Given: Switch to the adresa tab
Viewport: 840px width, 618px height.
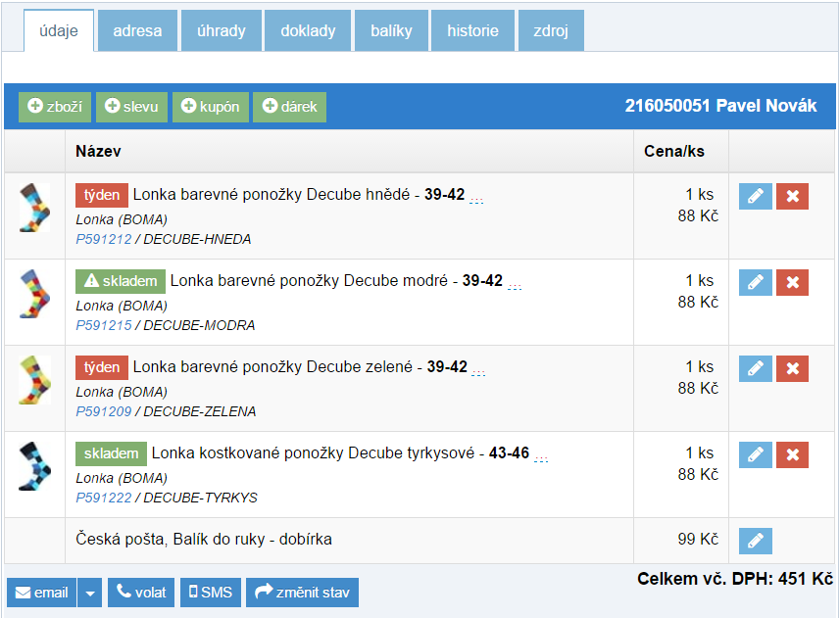Looking at the screenshot, I should point(137,30).
